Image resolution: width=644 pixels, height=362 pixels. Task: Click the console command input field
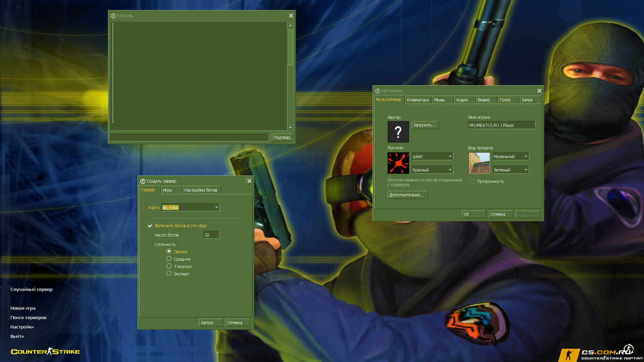(x=189, y=137)
